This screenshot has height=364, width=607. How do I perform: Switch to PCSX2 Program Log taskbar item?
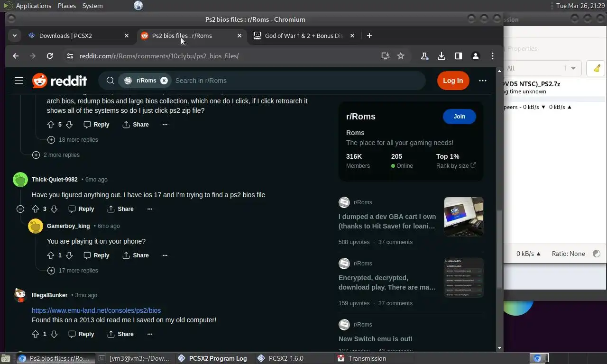(x=213, y=358)
